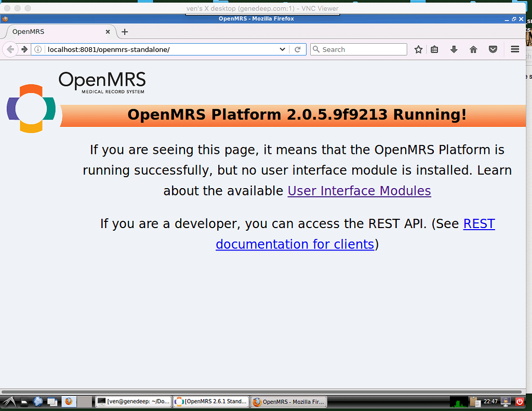
Task: Open Pocket with the shield icon
Action: (x=493, y=49)
